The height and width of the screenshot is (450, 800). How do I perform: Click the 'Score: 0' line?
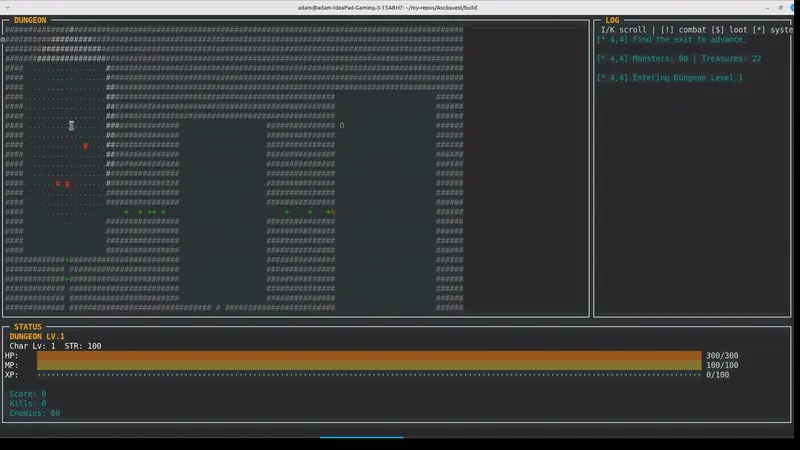pos(28,394)
